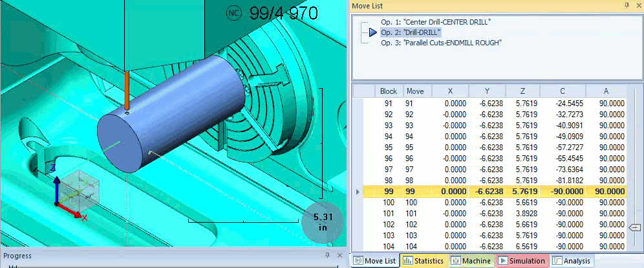644x268 pixels.
Task: Open the Simulation tab
Action: click(522, 261)
